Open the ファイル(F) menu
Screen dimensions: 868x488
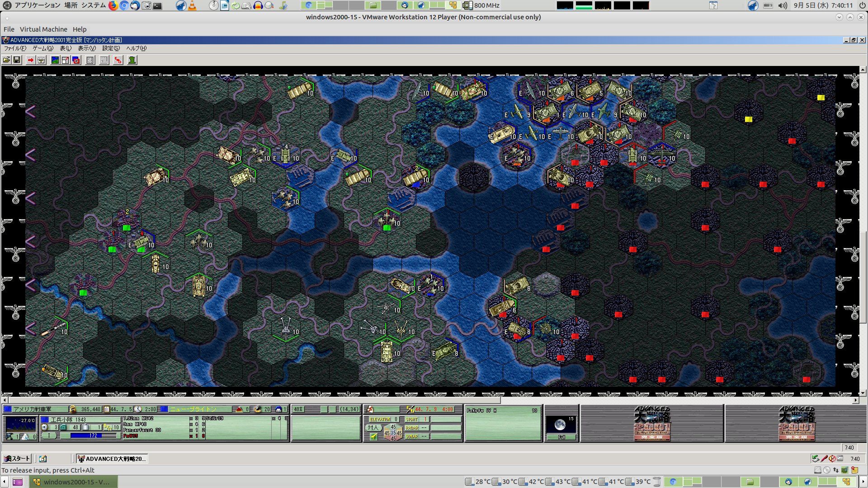pos(15,48)
